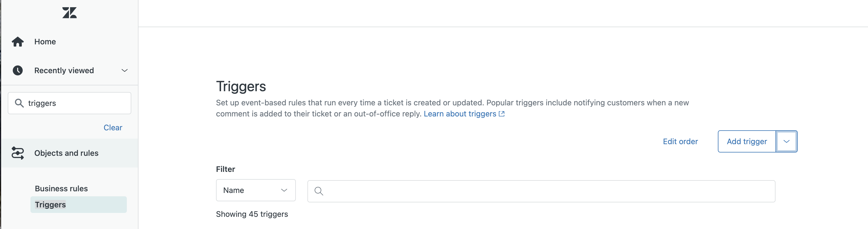Click the sidebar search field containing triggers

tap(78, 103)
